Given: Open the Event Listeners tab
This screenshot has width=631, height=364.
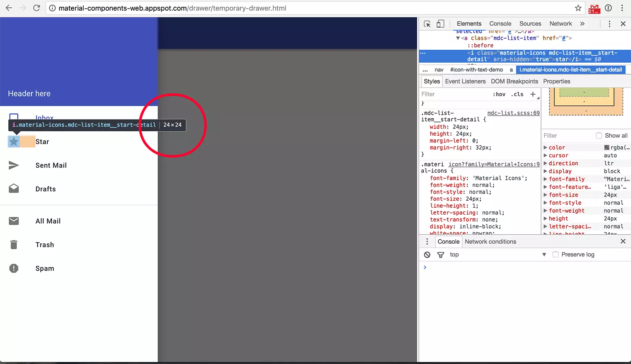Looking at the screenshot, I should pyautogui.click(x=465, y=81).
